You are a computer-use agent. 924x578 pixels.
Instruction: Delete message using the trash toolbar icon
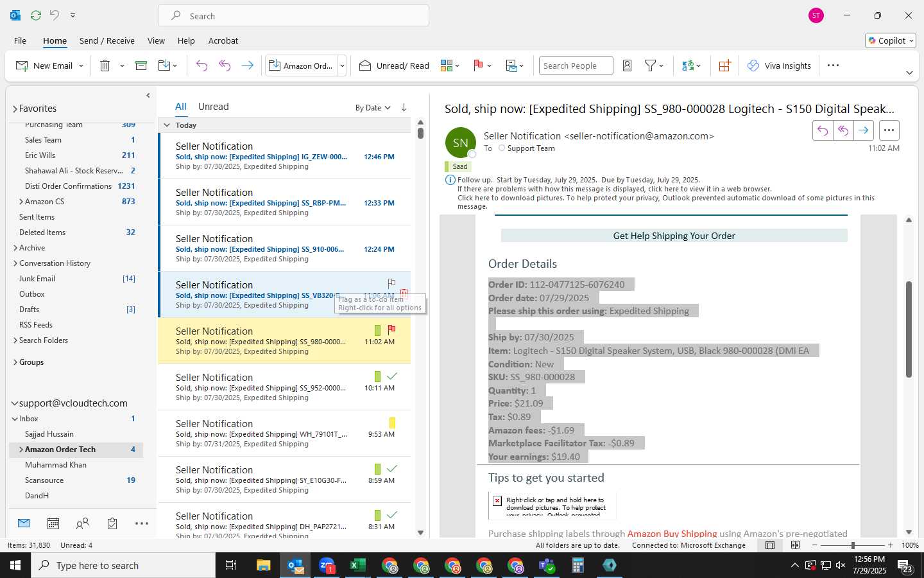point(105,66)
